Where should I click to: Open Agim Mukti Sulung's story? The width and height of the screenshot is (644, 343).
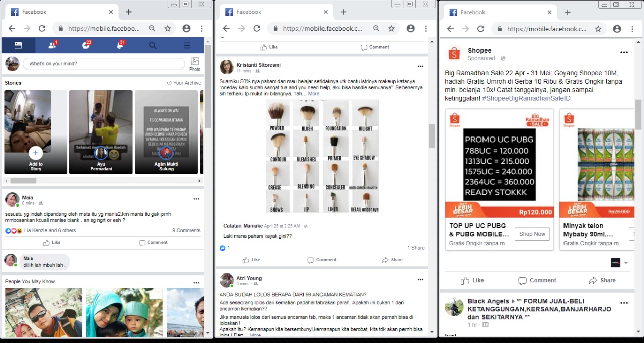(x=167, y=132)
